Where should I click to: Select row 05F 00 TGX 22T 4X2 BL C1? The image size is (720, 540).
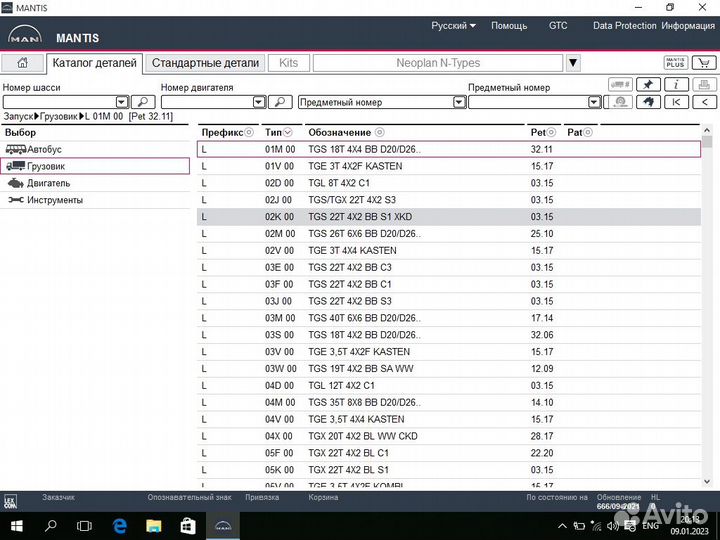point(449,453)
